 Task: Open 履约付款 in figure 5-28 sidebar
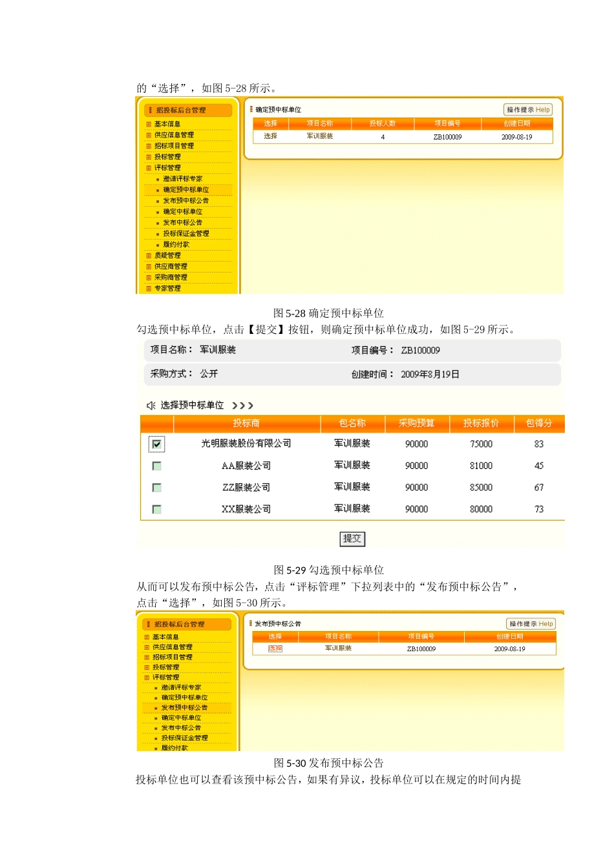(x=176, y=245)
